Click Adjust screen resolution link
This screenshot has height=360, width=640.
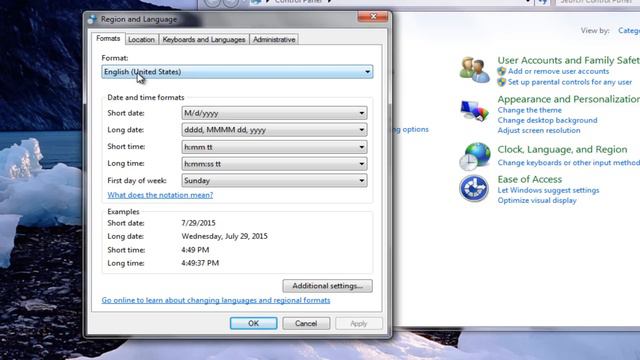tap(539, 131)
